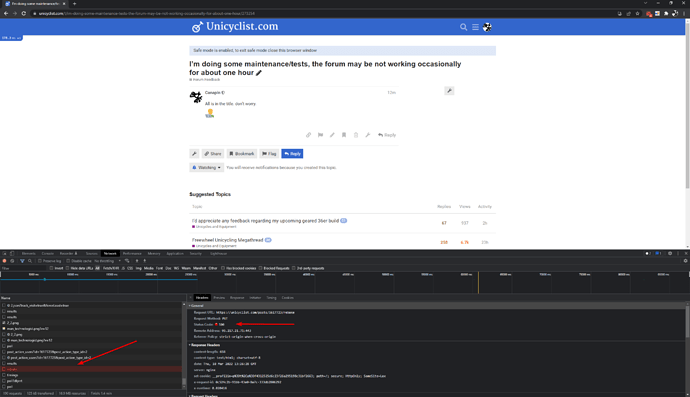The width and height of the screenshot is (690, 397).
Task: Click the gray Reply link under the post
Action: 387,135
